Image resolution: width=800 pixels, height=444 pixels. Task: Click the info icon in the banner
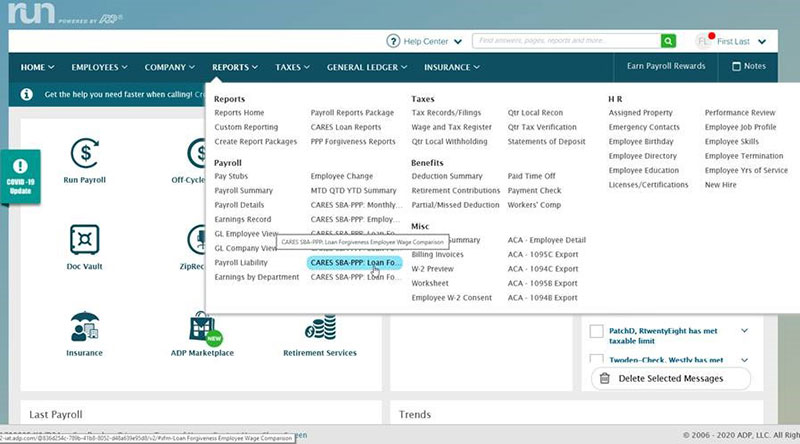coord(27,94)
